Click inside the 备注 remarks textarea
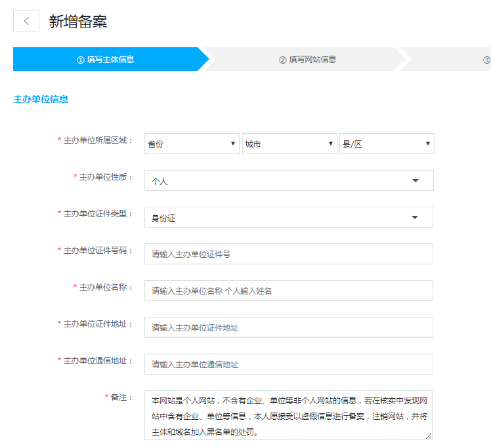This screenshot has height=448, width=491. coord(288,416)
